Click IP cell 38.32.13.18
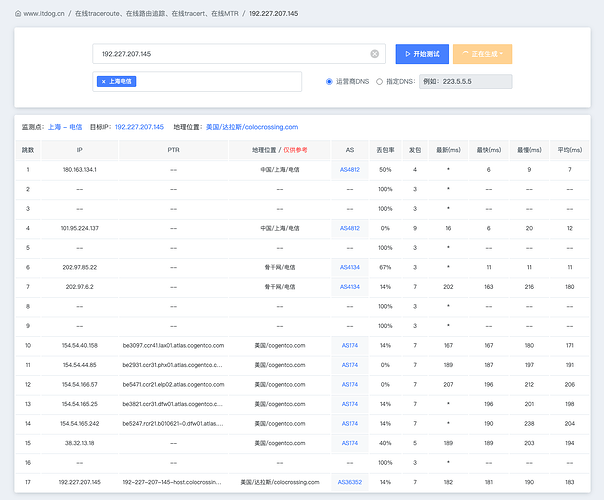This screenshot has height=500, width=604. (x=80, y=443)
